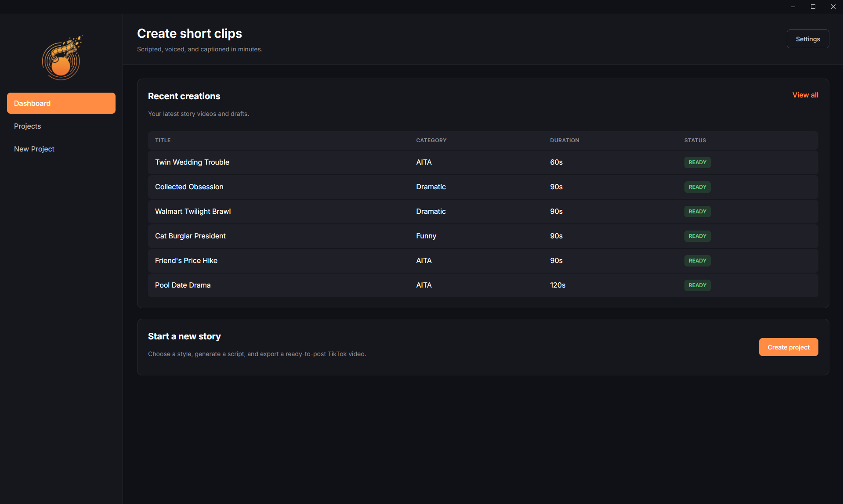Screen dimensions: 843x504
Task: Select the Collected Obsession row
Action: tap(189, 187)
